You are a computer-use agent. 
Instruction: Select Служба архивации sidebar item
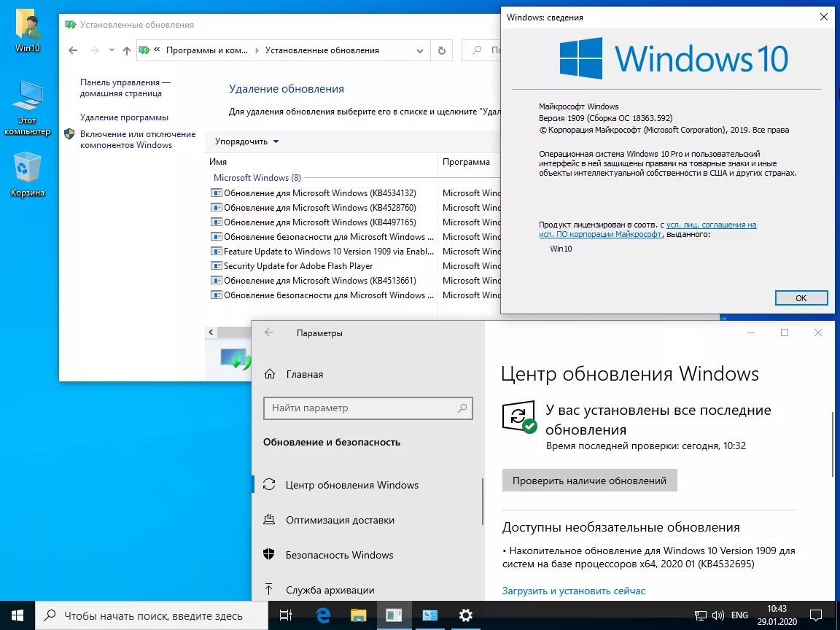367,590
